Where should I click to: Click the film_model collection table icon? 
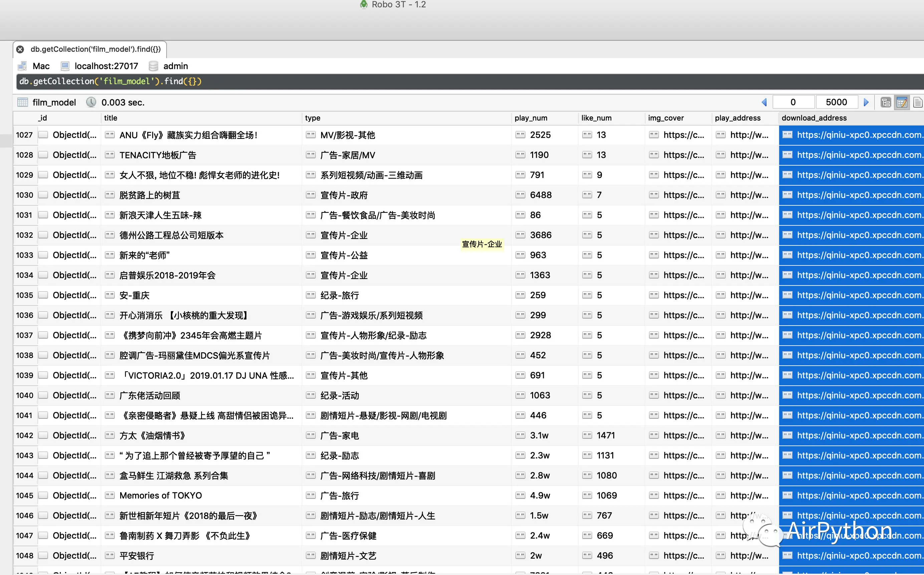23,102
